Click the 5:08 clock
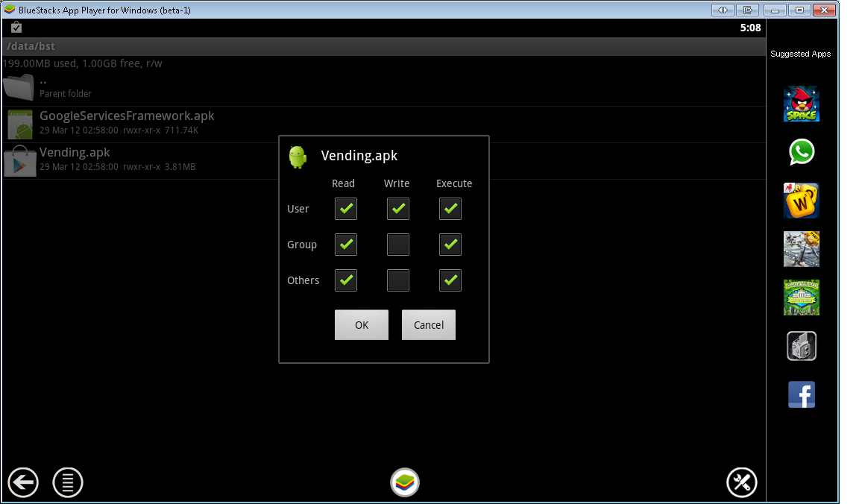Viewport: 859px width, 504px height. pos(750,28)
